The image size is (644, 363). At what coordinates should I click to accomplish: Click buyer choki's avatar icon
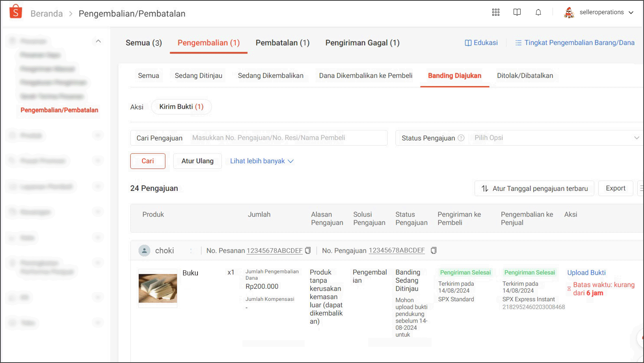(144, 251)
